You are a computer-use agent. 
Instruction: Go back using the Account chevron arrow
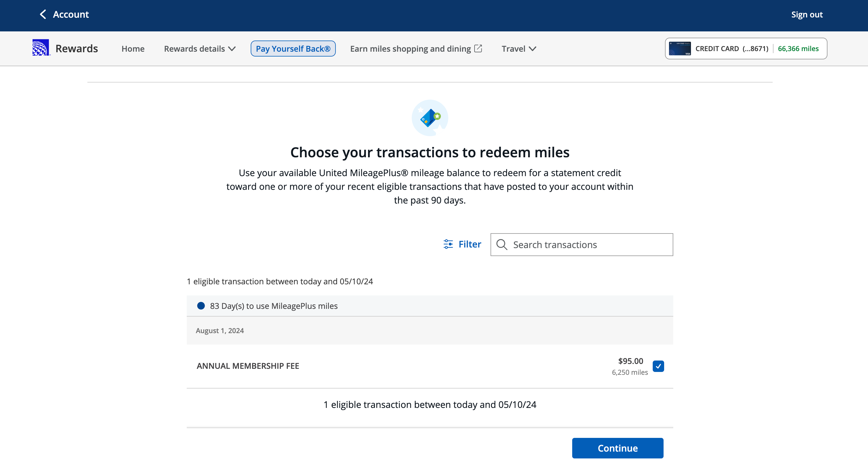pyautogui.click(x=43, y=15)
